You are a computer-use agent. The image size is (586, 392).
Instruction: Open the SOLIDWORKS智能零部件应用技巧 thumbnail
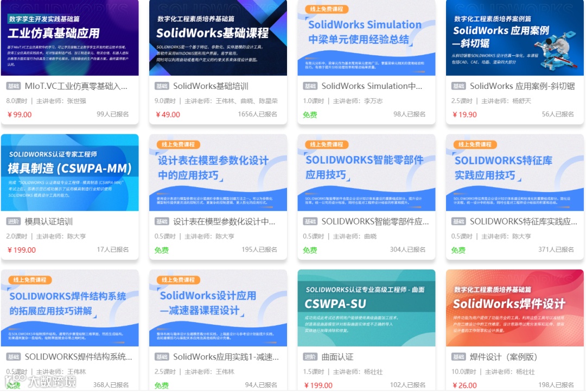point(366,172)
